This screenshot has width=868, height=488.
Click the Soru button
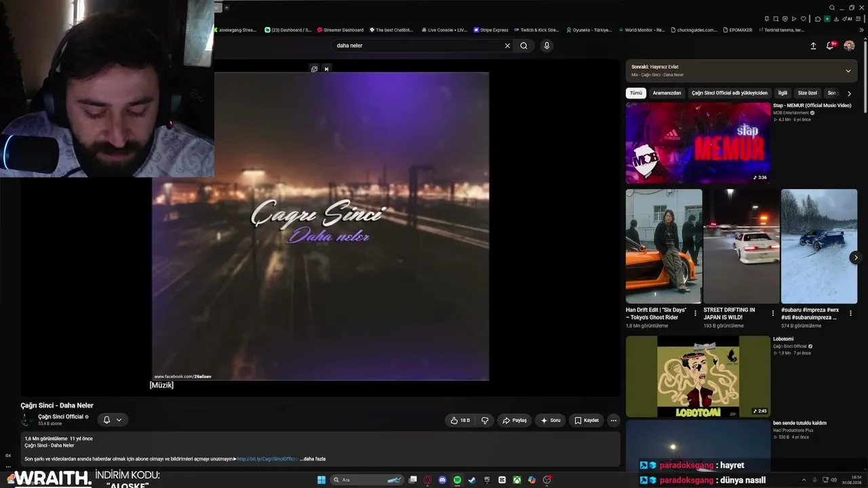pos(550,420)
